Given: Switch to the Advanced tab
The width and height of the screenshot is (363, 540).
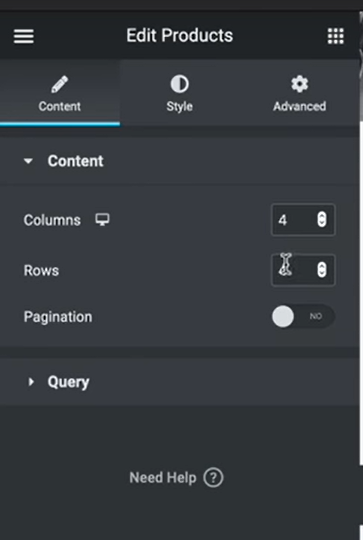Looking at the screenshot, I should [x=300, y=93].
